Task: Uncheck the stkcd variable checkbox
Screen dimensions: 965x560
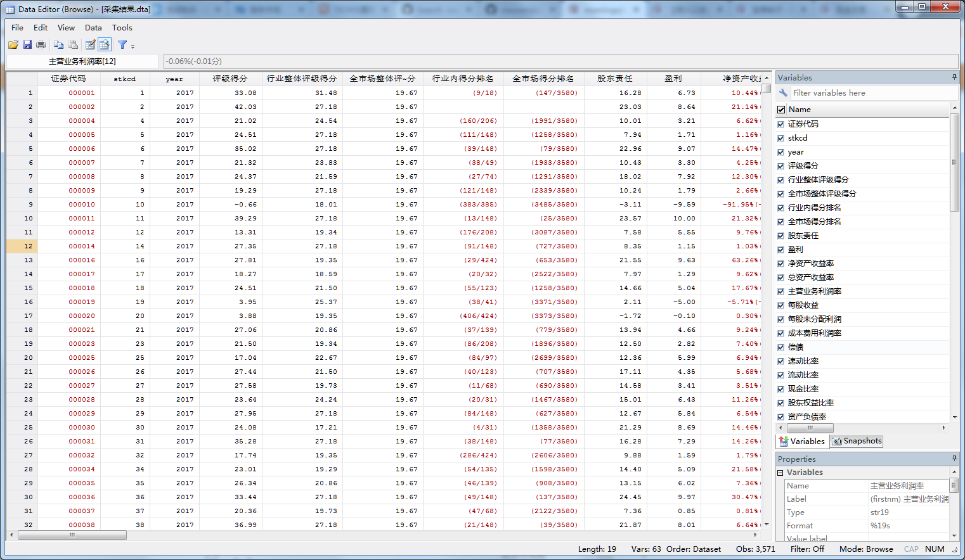Action: 781,138
